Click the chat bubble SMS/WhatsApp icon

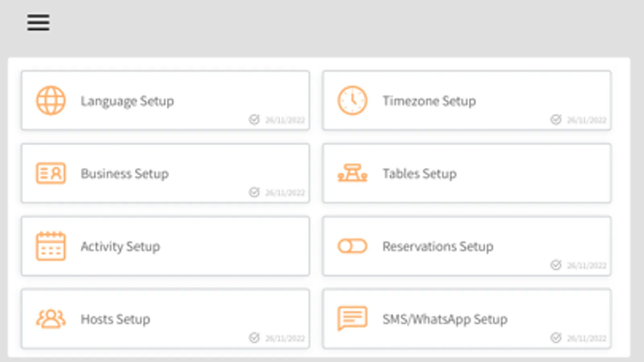352,318
